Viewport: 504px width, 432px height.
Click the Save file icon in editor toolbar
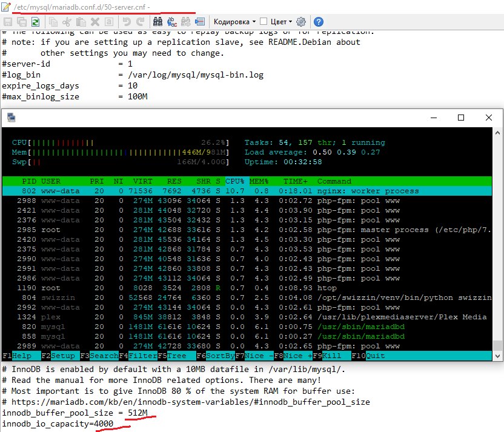click(8, 22)
